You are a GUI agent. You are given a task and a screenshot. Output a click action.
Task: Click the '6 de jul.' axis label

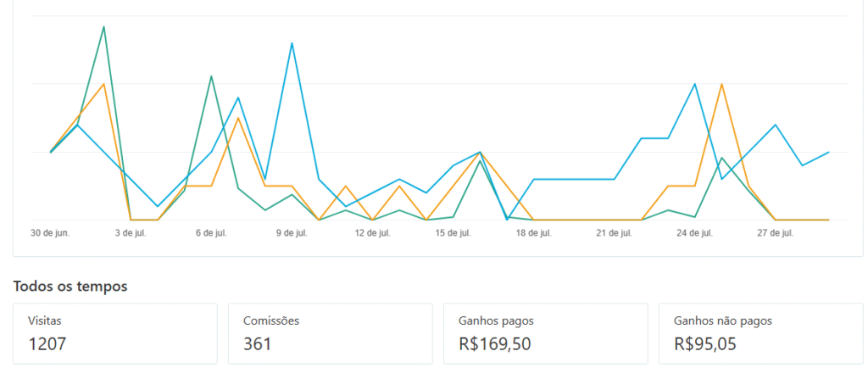pyautogui.click(x=211, y=232)
